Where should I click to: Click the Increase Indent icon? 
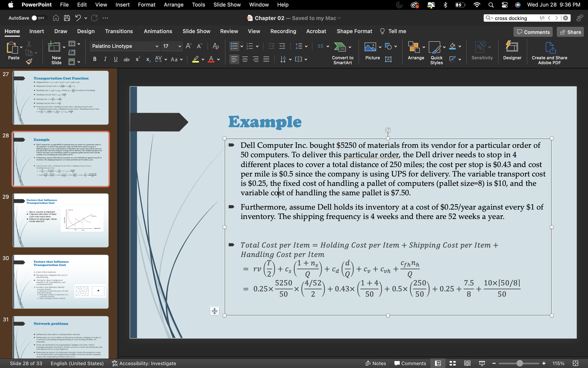(x=282, y=46)
